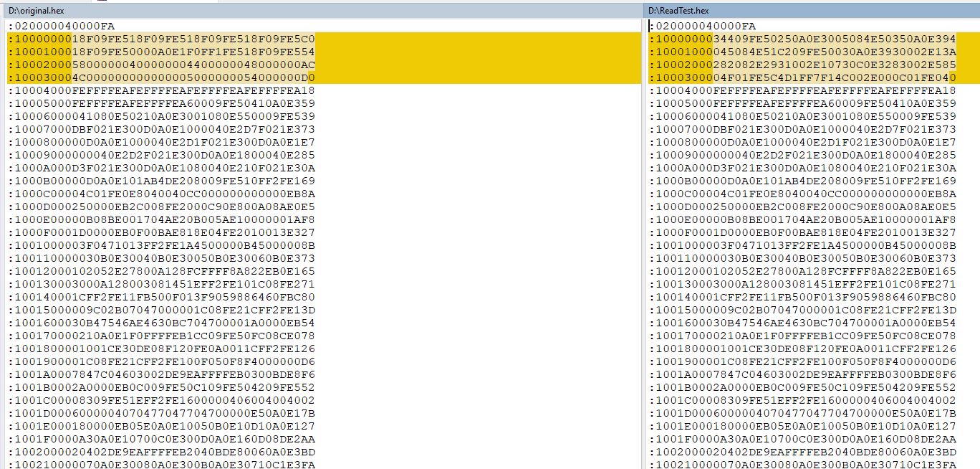Select highlighted line :10002000 in ReadTest.hex pane
The image size is (980, 469).
(x=803, y=65)
